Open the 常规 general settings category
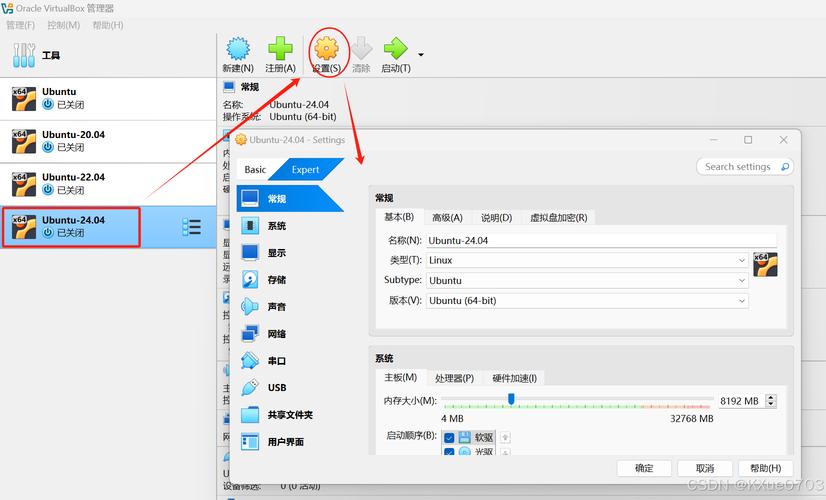826x500 pixels. 289,199
